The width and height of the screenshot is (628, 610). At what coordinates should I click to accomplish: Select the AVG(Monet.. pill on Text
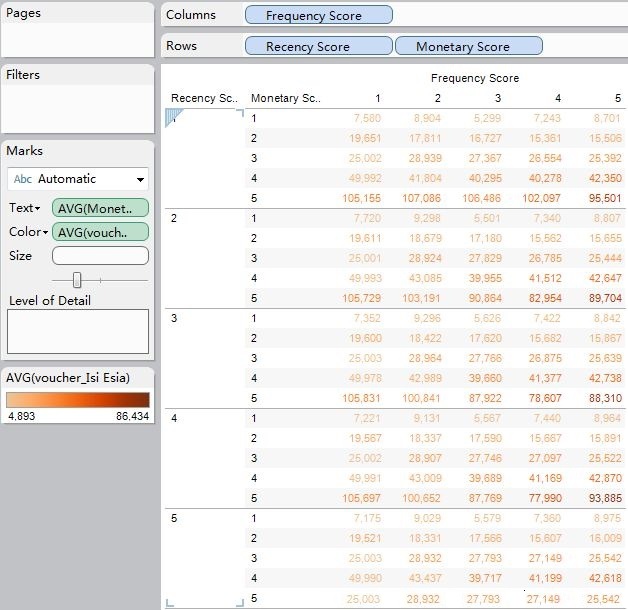[x=100, y=208]
